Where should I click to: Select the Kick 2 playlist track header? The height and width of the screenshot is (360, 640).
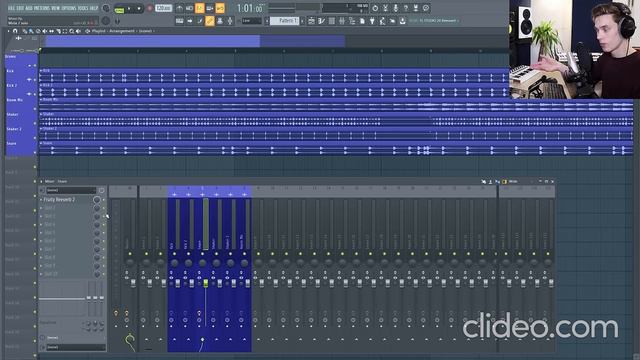[20, 89]
